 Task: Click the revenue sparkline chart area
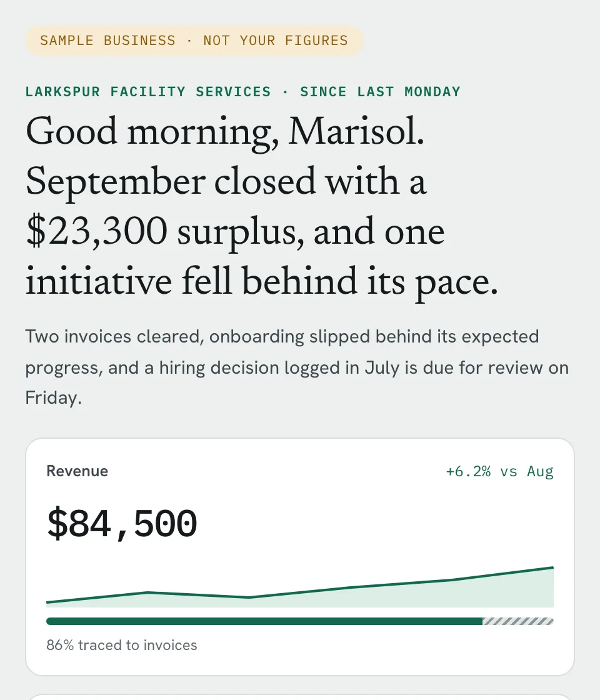pos(300,587)
